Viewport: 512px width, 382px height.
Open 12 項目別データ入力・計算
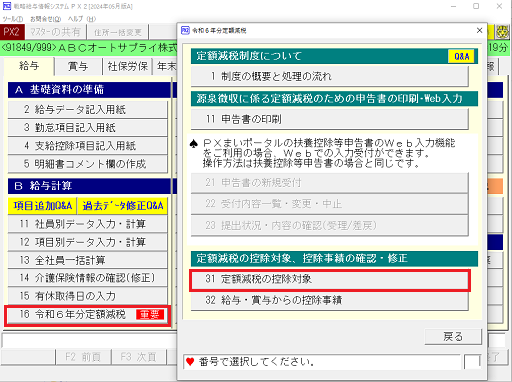coord(87,242)
